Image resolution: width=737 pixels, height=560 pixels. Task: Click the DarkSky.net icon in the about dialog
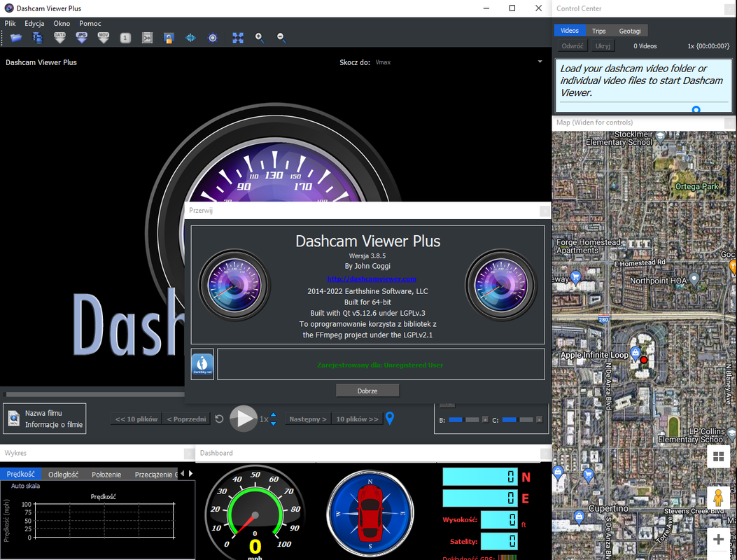pos(202,364)
